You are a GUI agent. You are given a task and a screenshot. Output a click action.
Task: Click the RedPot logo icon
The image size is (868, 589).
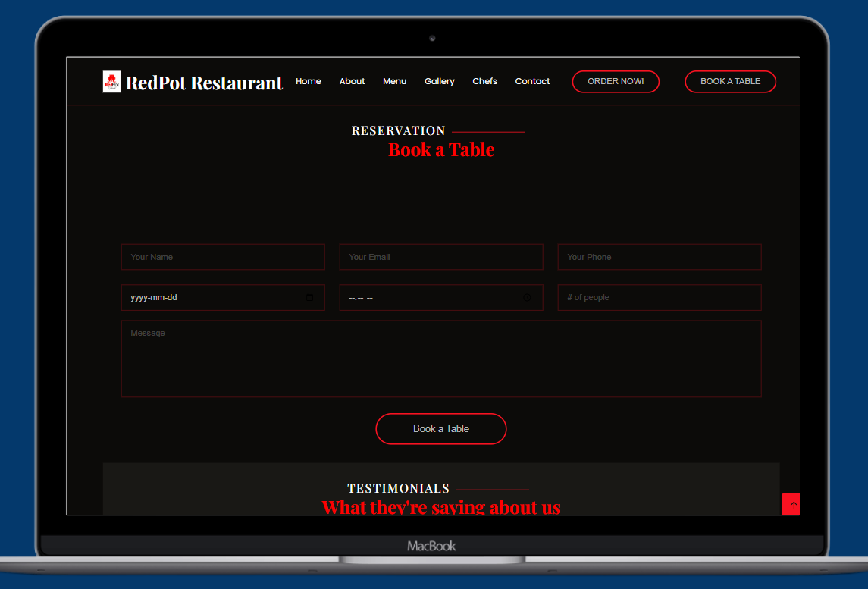tap(111, 82)
